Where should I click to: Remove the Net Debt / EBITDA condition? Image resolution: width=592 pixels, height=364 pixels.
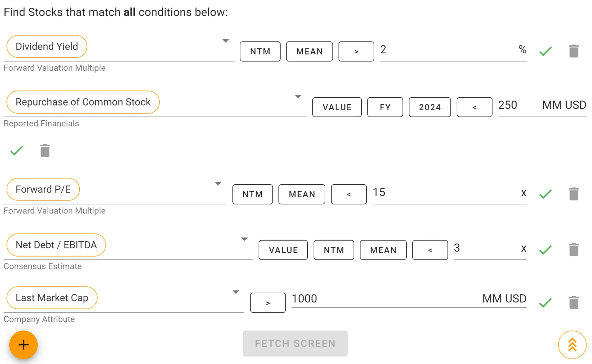(x=573, y=249)
